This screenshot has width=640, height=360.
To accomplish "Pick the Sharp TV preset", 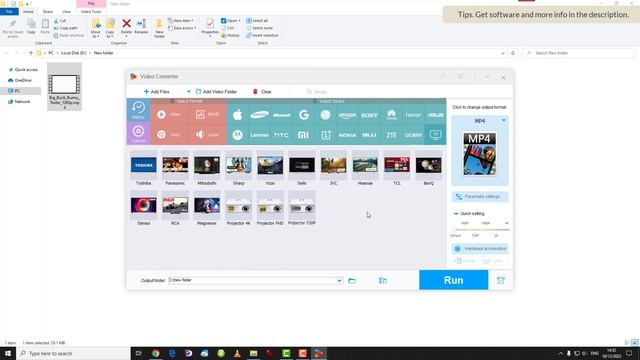I will tap(238, 169).
